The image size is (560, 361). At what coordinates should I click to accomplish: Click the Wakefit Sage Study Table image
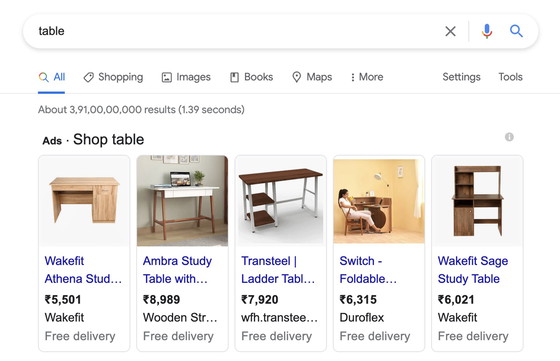477,201
